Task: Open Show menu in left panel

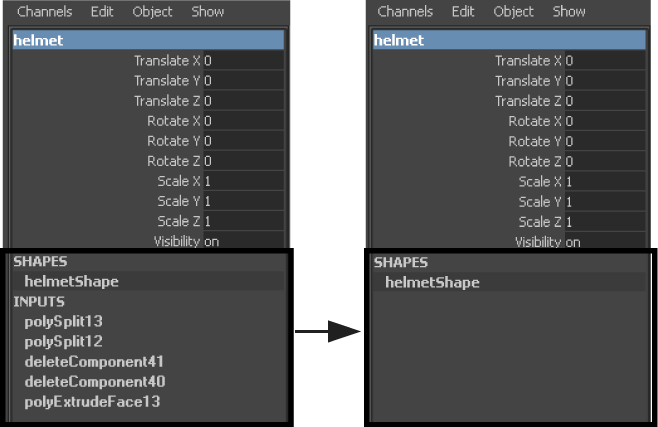Action: pos(208,12)
